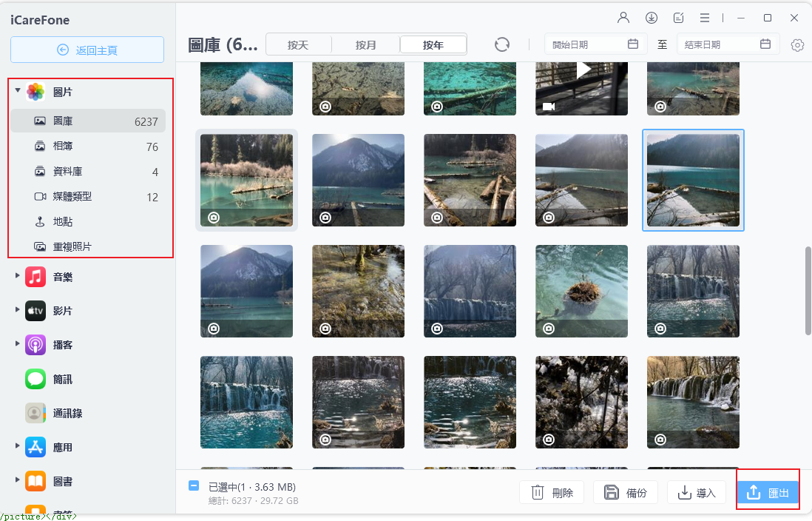Image resolution: width=812 pixels, height=521 pixels.
Task: Click the vertical scrollbar of the photo grid
Action: (808, 290)
